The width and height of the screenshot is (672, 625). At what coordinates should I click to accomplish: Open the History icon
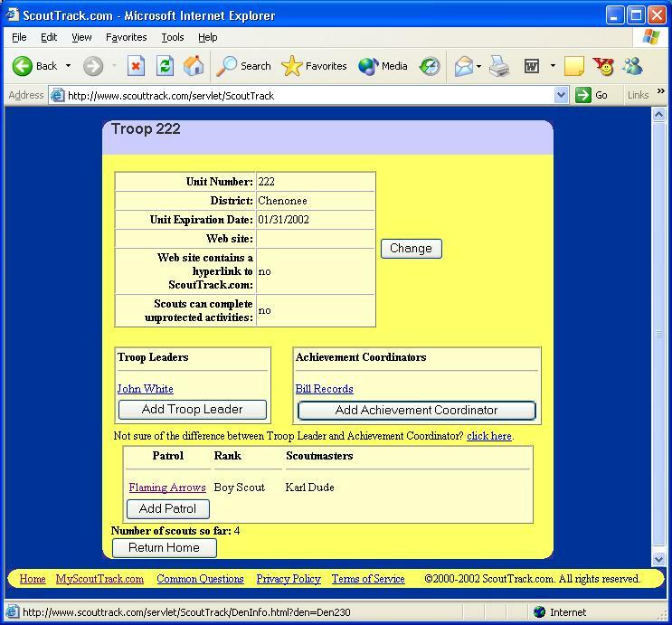pos(430,66)
